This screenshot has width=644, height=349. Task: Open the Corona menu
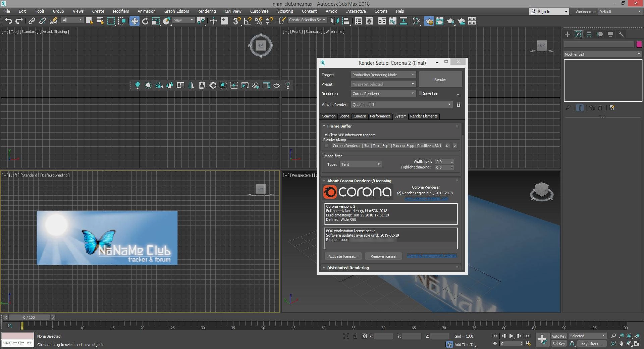pos(381,11)
